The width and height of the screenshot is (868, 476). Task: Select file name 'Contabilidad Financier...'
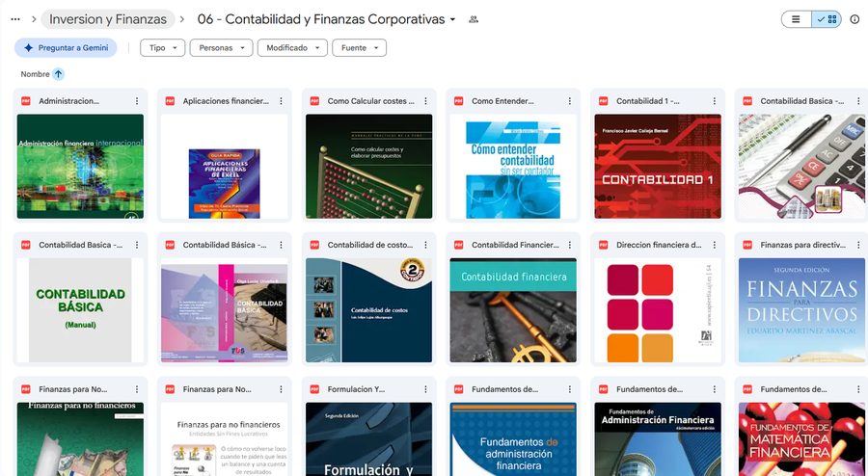point(515,245)
